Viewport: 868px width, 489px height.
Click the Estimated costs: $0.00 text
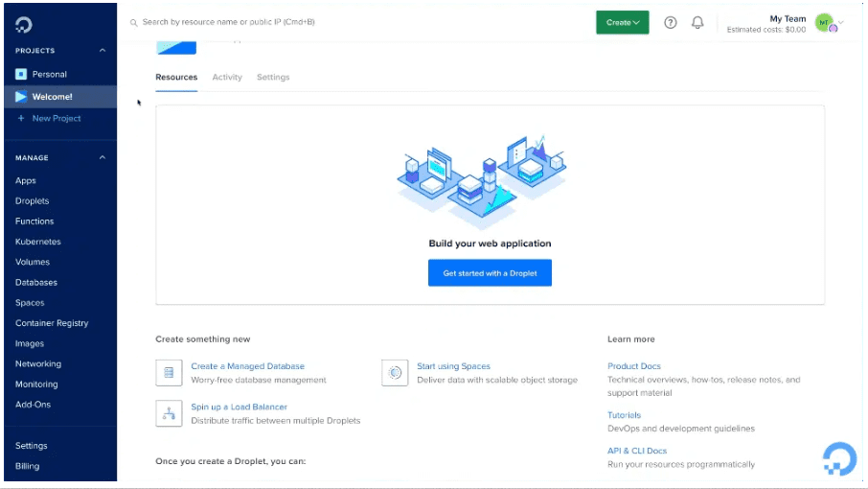tap(766, 30)
